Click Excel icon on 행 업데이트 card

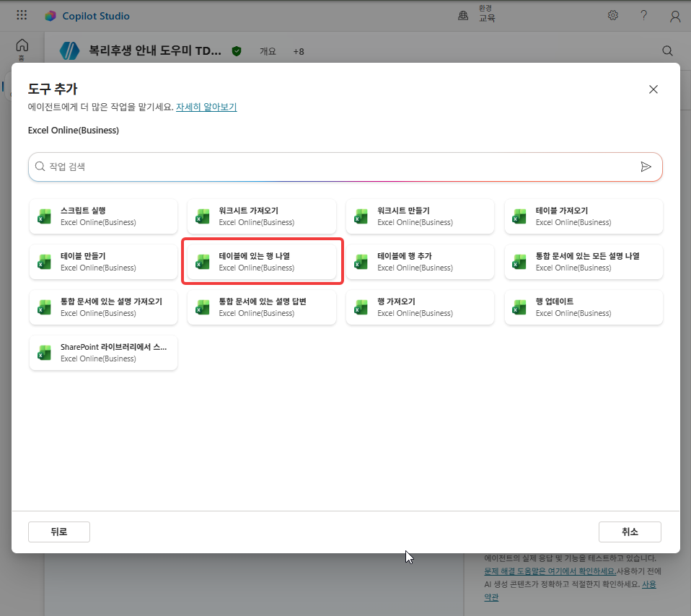tap(519, 307)
